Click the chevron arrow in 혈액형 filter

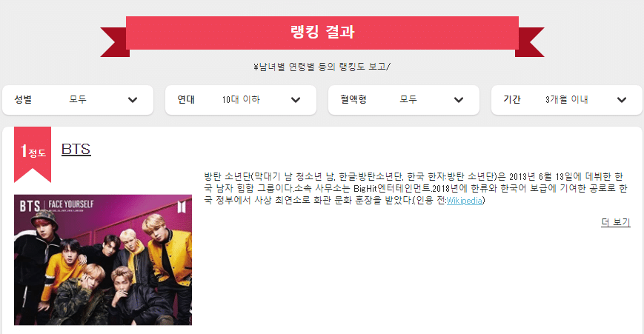click(458, 100)
